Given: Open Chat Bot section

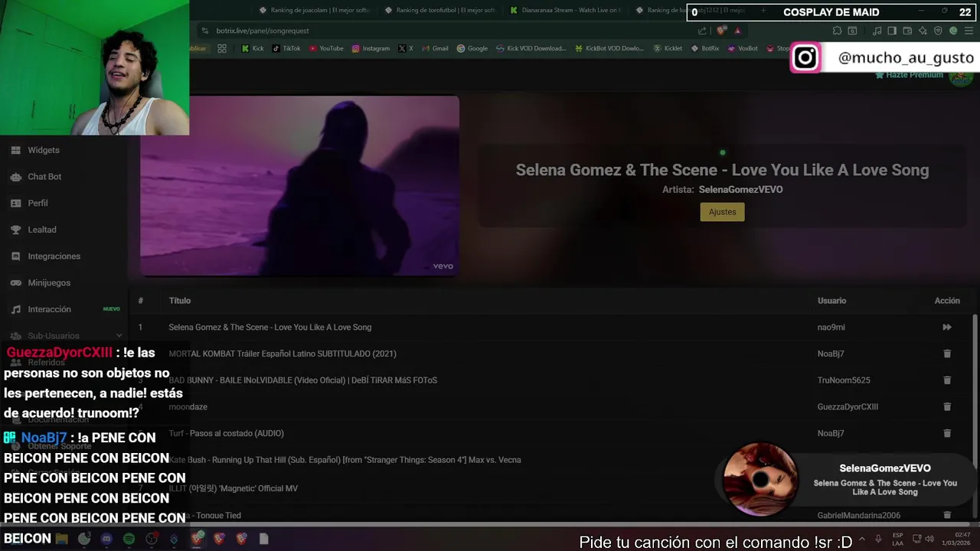Looking at the screenshot, I should (x=44, y=177).
